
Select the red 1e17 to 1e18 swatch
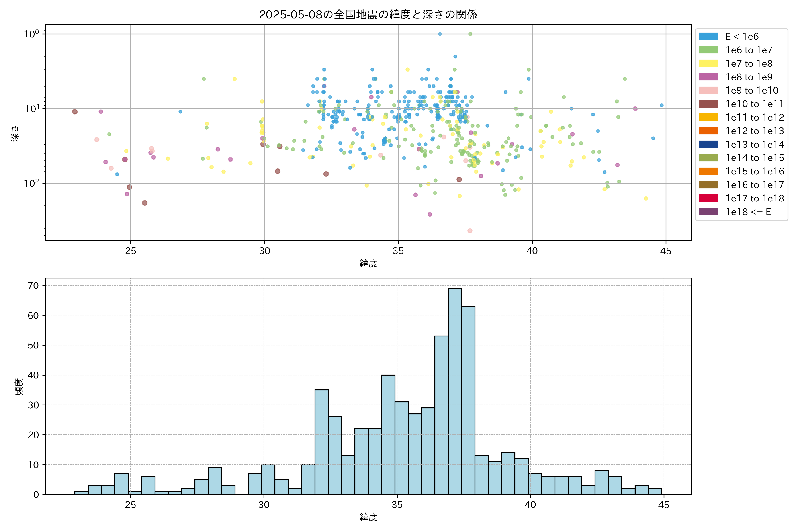tap(708, 198)
